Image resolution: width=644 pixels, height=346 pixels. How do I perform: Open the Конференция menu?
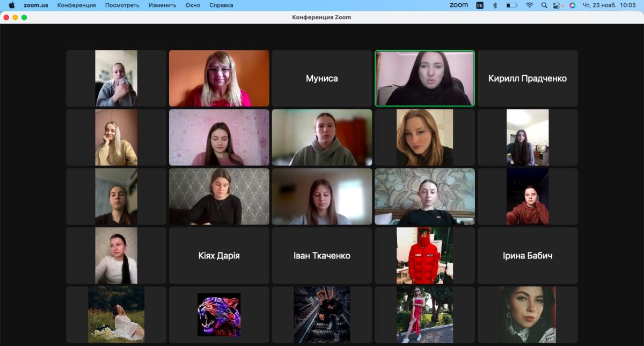(x=76, y=5)
